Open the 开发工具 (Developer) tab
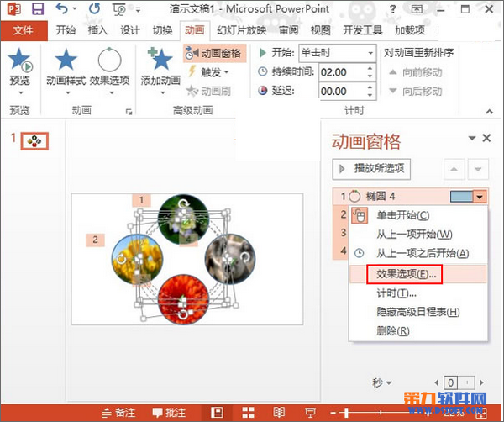Image resolution: width=504 pixels, height=422 pixels. pos(362,30)
